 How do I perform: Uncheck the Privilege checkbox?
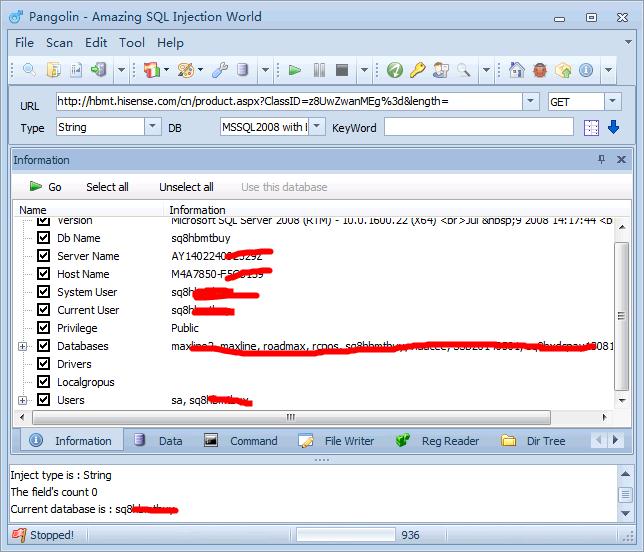(44, 327)
